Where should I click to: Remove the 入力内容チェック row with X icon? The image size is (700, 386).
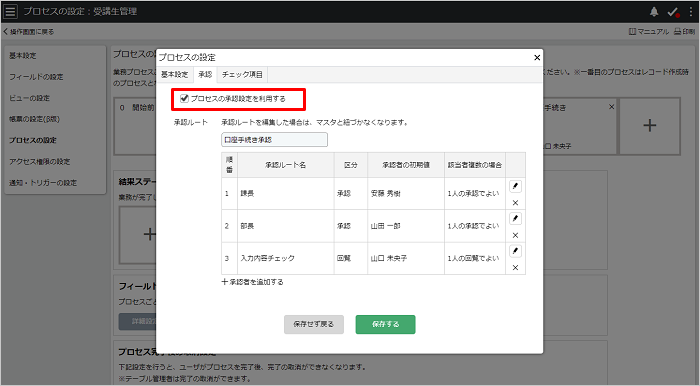click(515, 267)
